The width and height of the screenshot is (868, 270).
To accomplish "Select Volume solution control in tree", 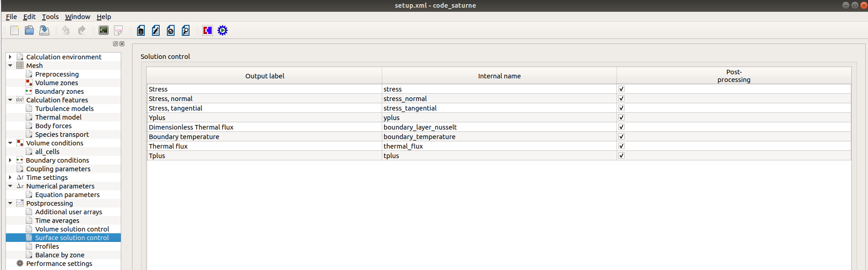I will [x=72, y=229].
